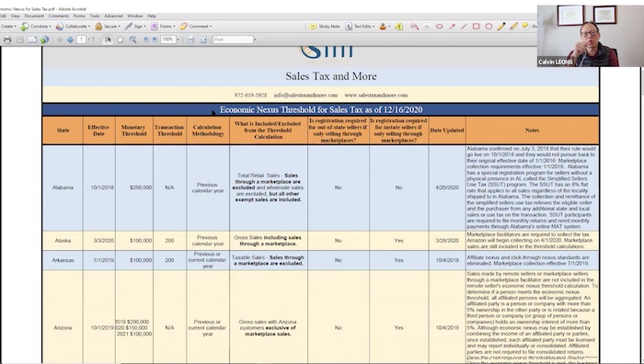
Task: Click the page number input field
Action: click(81, 40)
